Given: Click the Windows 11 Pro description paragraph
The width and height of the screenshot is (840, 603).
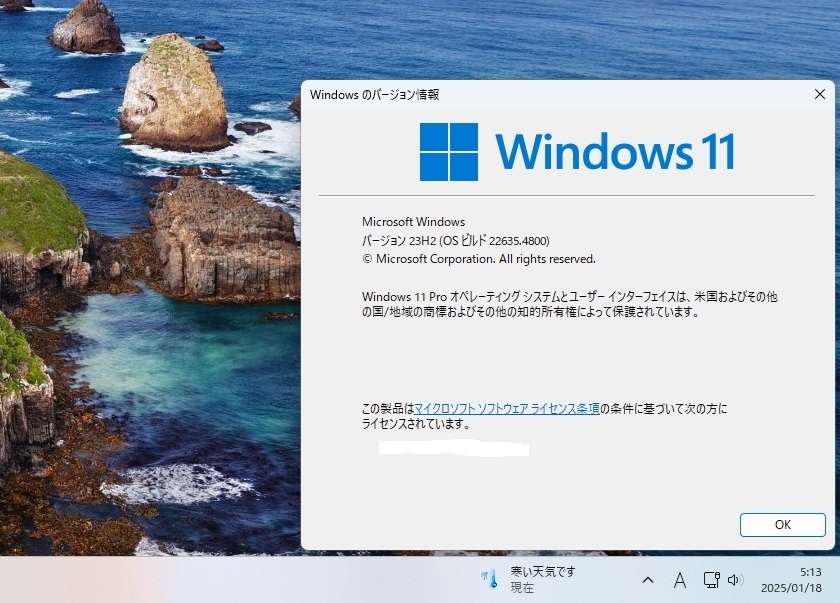Looking at the screenshot, I should point(570,304).
